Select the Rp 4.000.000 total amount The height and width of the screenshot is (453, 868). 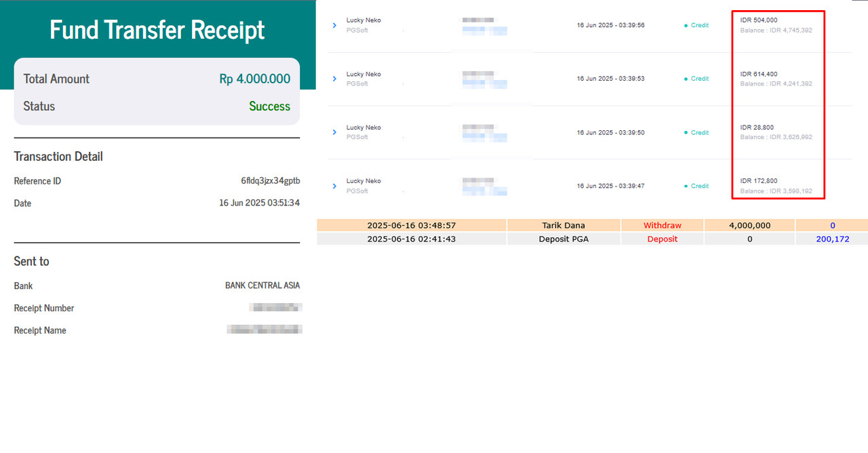click(x=254, y=79)
